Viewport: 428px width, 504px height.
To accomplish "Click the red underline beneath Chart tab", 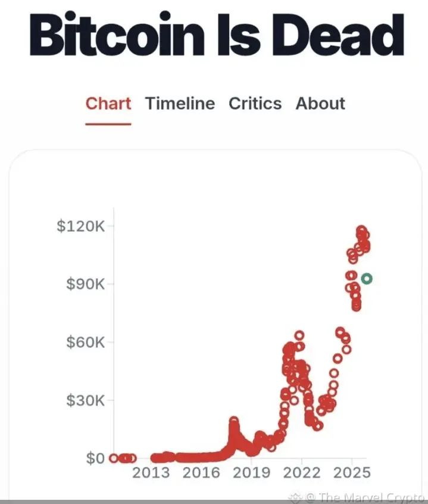I will click(x=108, y=124).
